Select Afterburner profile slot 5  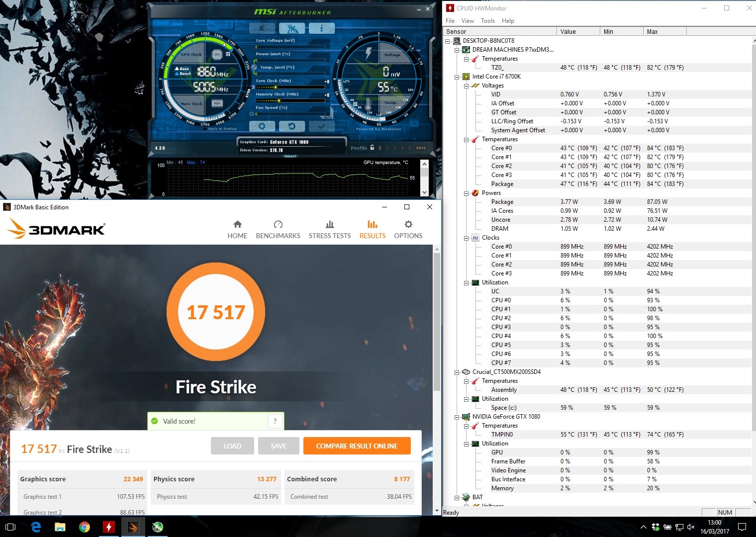click(x=410, y=148)
